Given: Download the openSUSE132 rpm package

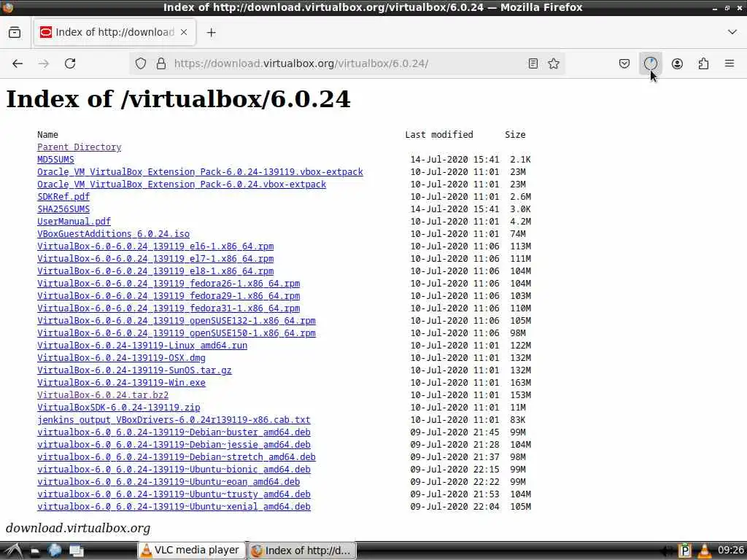Looking at the screenshot, I should tap(177, 321).
